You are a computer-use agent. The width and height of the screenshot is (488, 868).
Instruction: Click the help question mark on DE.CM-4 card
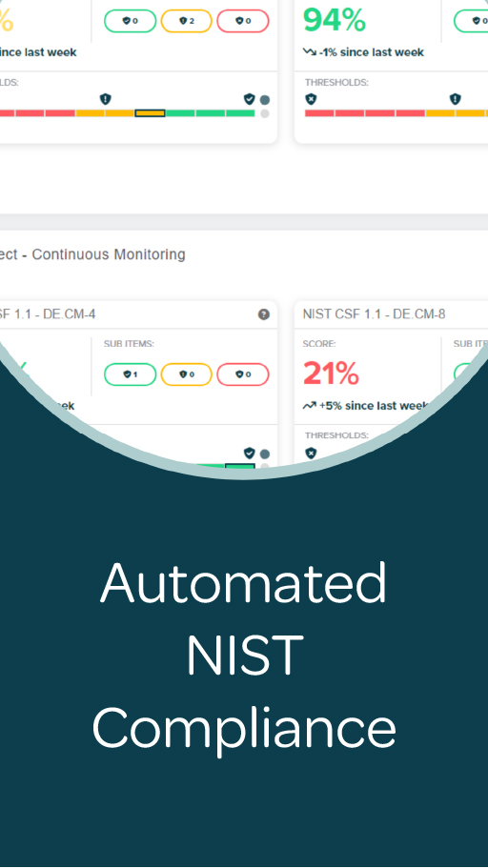[264, 314]
